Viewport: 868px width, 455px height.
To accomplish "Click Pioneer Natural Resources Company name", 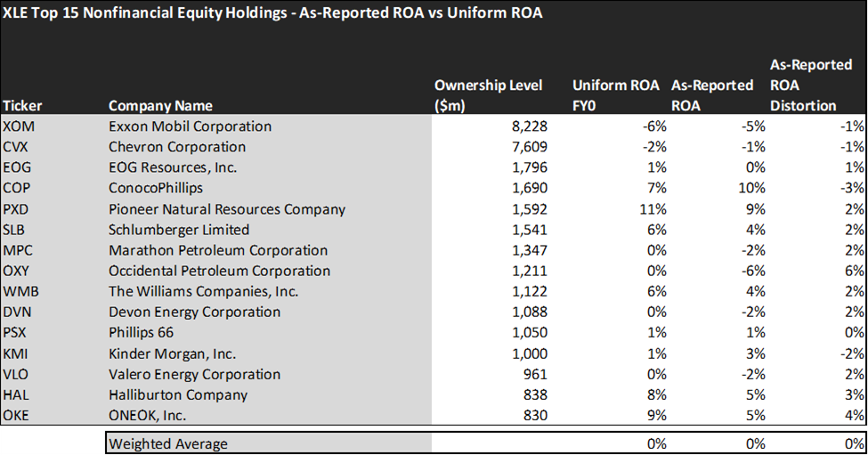I will (x=227, y=210).
